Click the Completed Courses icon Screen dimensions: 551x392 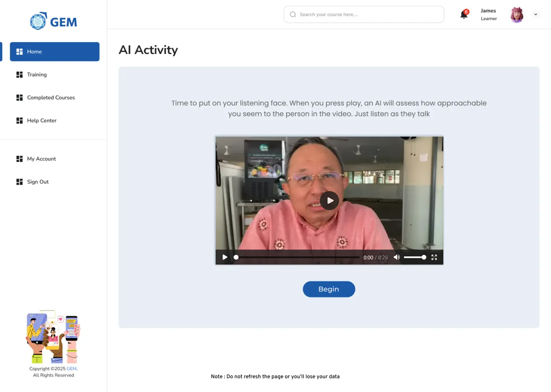pos(19,98)
